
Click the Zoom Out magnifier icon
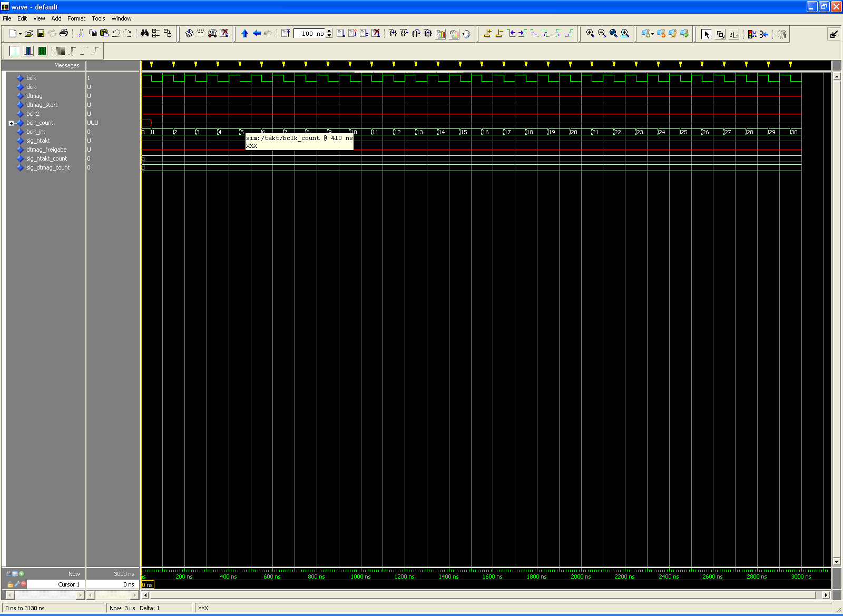[x=602, y=33]
